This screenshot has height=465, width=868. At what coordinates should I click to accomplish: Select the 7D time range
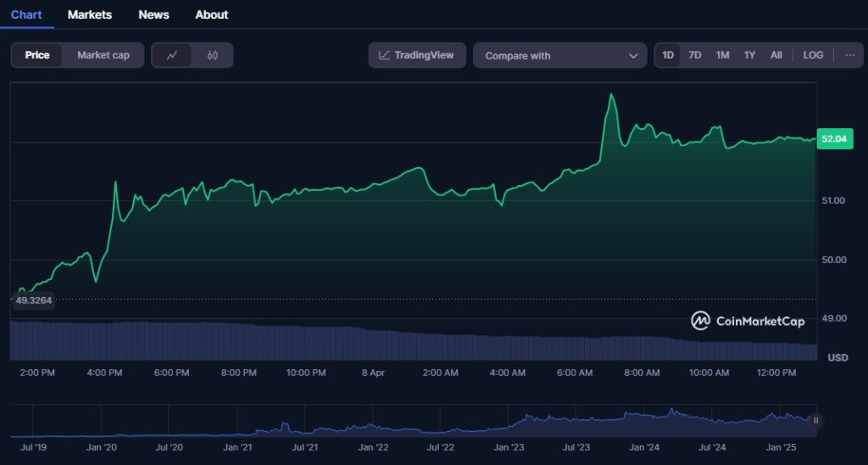(695, 55)
